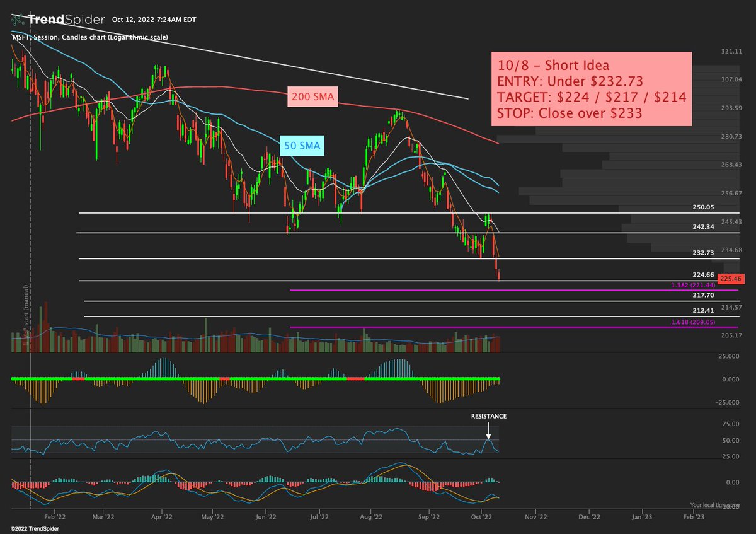Click the 245.43 price axis label

click(x=730, y=221)
